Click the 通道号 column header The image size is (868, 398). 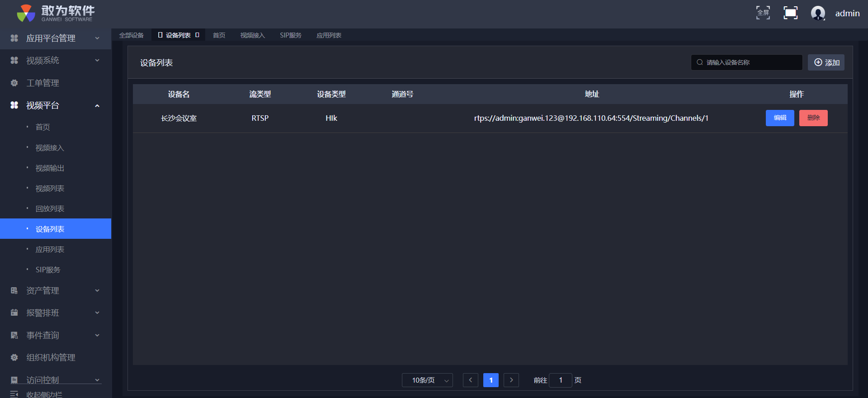tap(402, 94)
